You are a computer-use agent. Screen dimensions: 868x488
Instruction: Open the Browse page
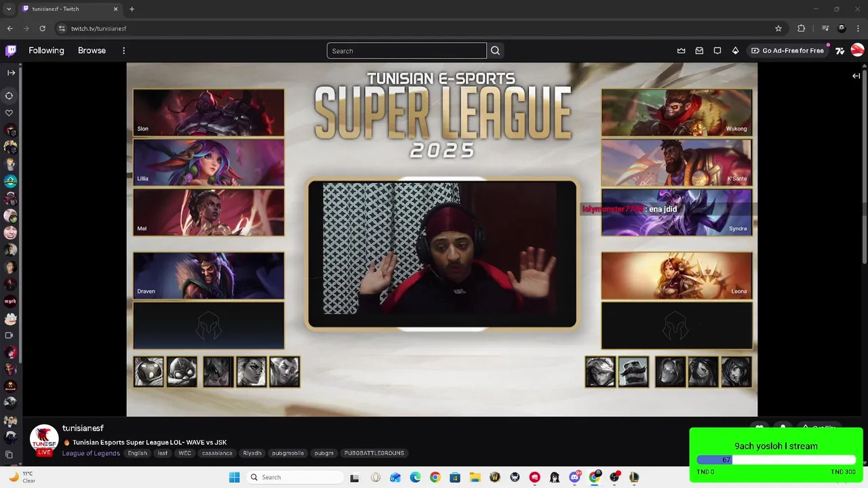92,51
